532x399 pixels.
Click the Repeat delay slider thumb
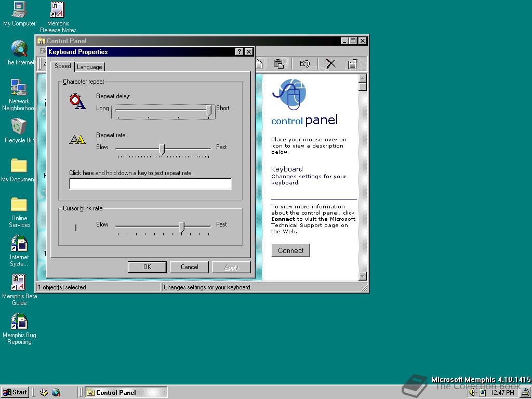(209, 111)
